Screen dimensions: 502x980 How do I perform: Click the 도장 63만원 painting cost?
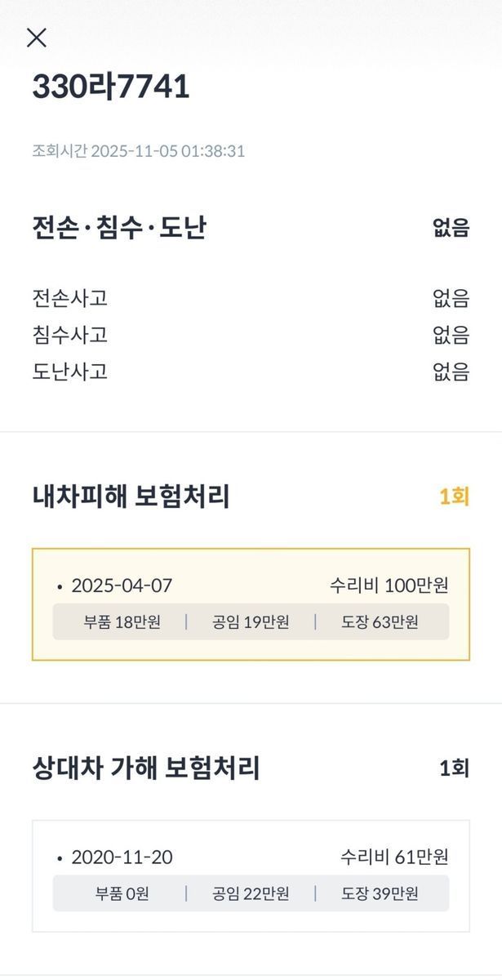tap(380, 622)
